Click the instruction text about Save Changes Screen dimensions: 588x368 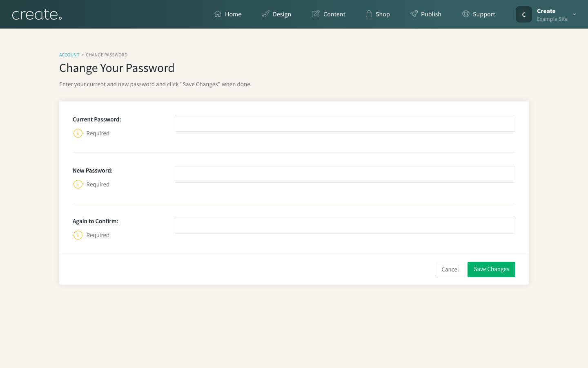pyautogui.click(x=155, y=84)
